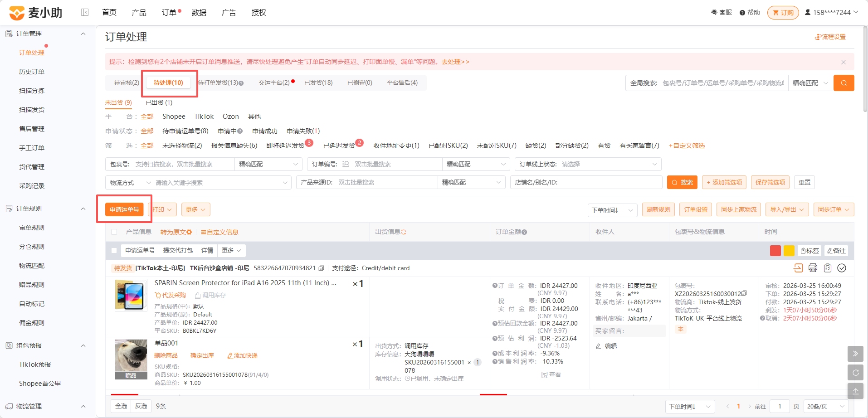The image size is (868, 418).
Task: Click the clipboard icon on the order row
Action: pyautogui.click(x=828, y=268)
